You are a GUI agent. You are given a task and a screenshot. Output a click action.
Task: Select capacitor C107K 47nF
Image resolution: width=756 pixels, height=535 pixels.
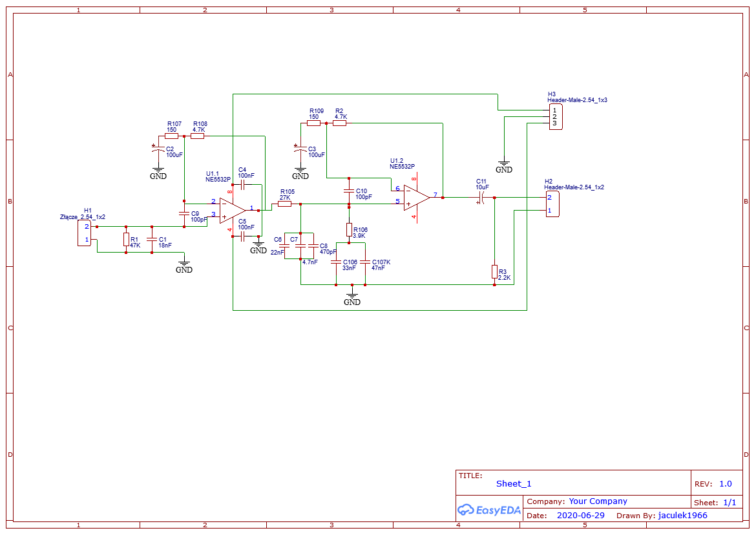click(x=365, y=262)
